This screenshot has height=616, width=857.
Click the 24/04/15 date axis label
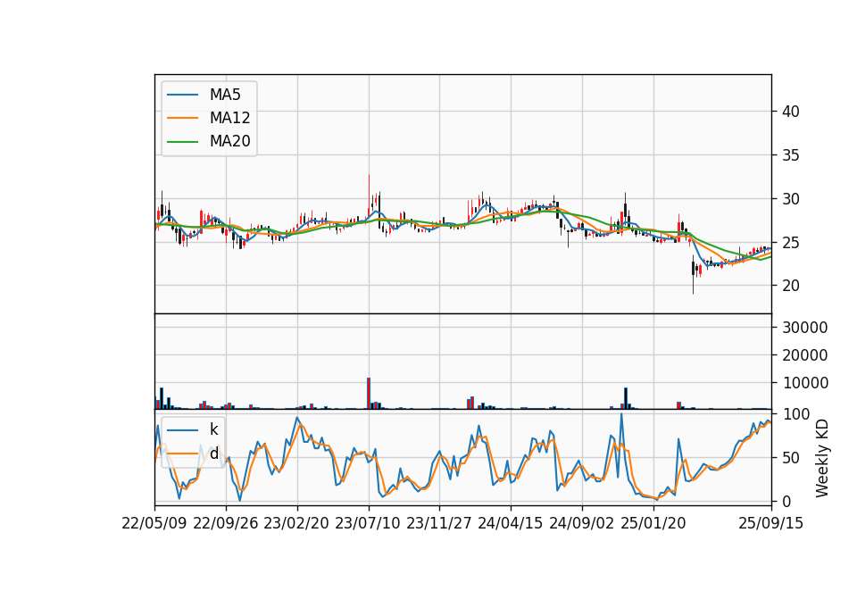point(511,523)
